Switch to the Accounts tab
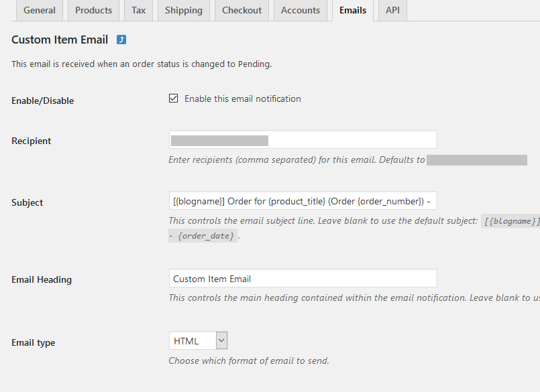Viewport: 540px width, 392px height. 301,10
